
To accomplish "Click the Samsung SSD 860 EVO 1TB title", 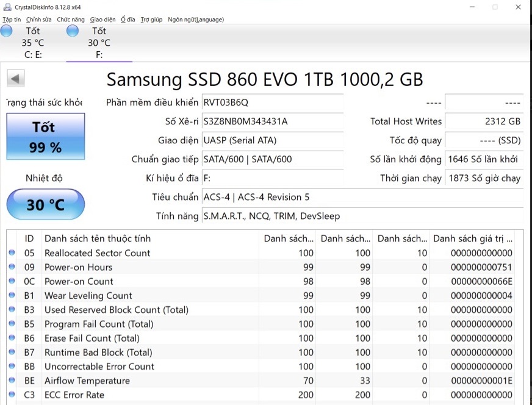I will coord(265,79).
